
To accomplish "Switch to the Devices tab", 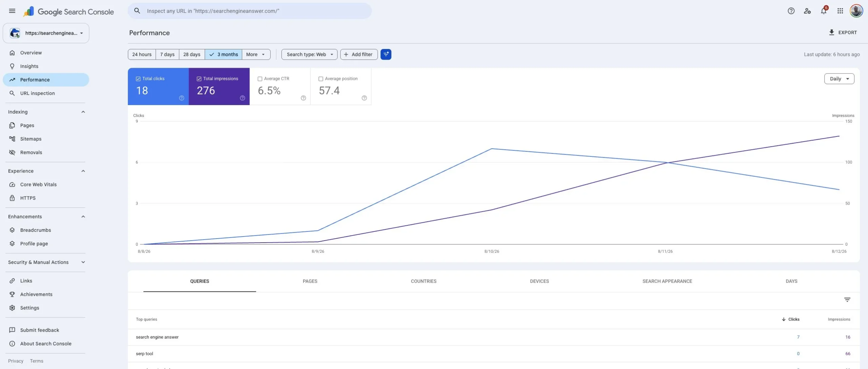I will point(539,281).
